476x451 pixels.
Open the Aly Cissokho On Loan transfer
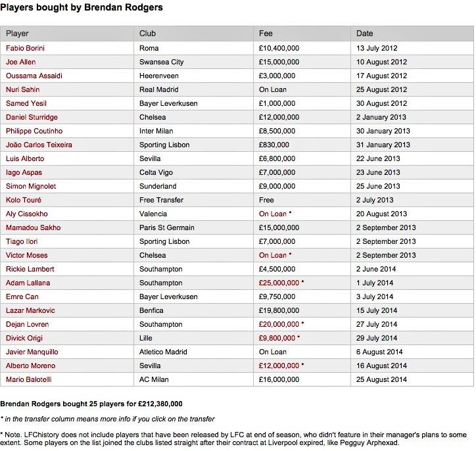[273, 214]
